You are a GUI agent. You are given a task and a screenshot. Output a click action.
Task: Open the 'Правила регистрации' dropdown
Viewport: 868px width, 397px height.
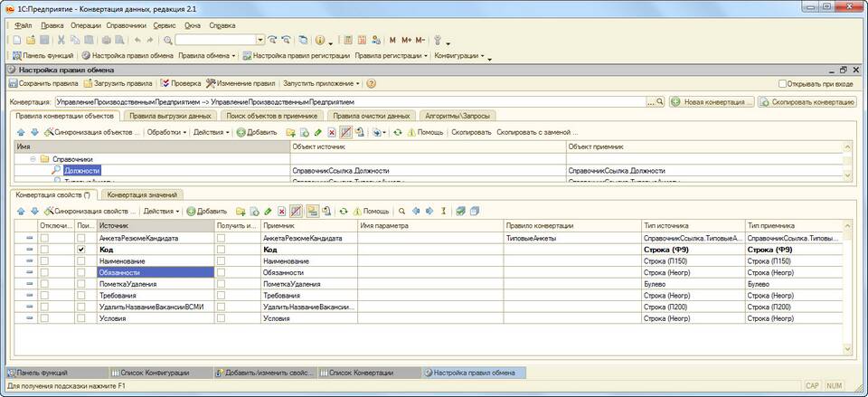(392, 55)
